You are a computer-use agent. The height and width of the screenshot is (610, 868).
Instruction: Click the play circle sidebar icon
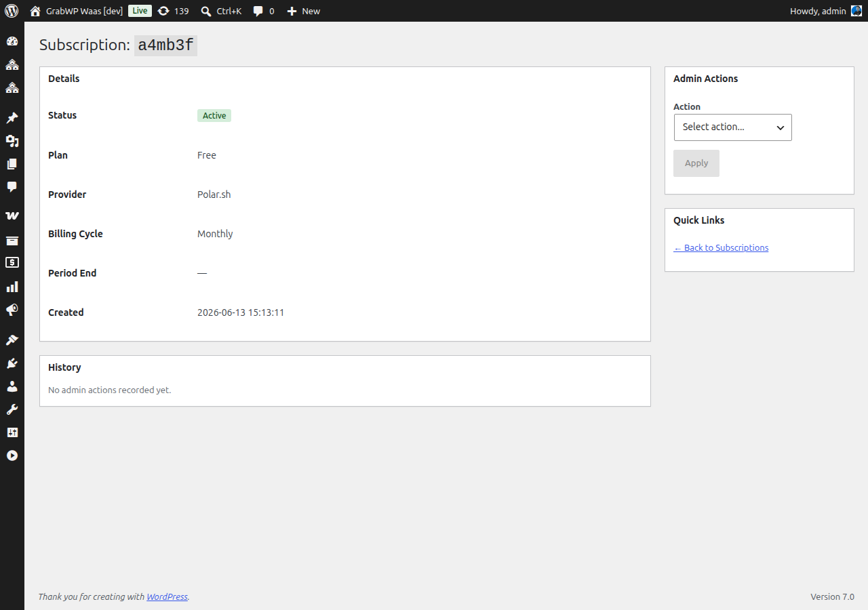pos(12,455)
